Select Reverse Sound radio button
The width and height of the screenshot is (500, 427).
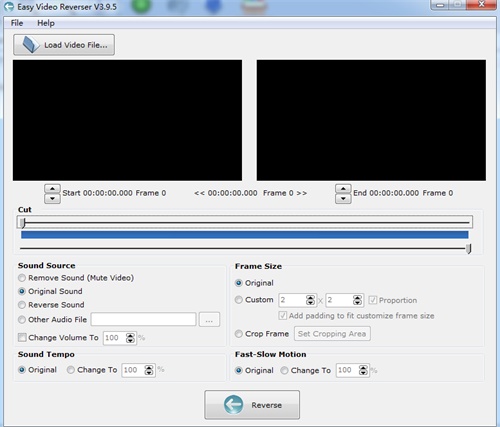(22, 305)
